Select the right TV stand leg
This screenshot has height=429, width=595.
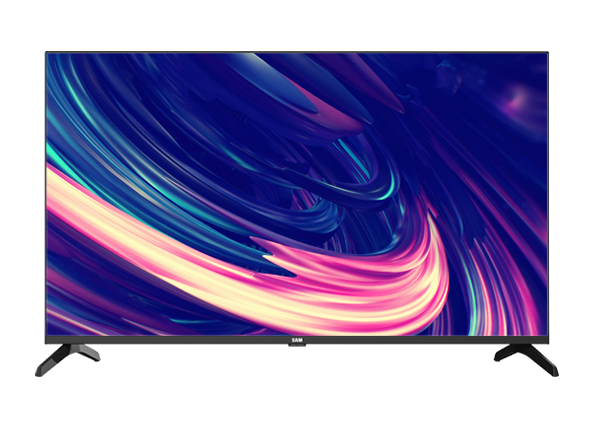526,360
